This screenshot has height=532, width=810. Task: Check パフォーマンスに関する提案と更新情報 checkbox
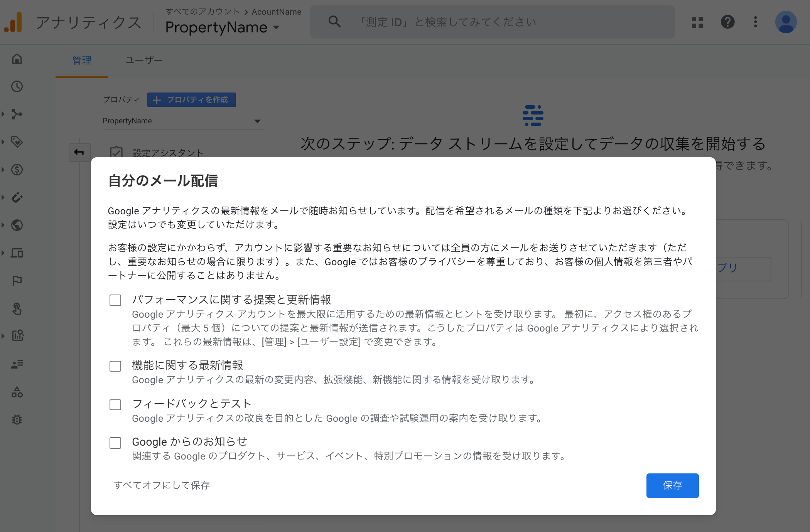pos(115,300)
